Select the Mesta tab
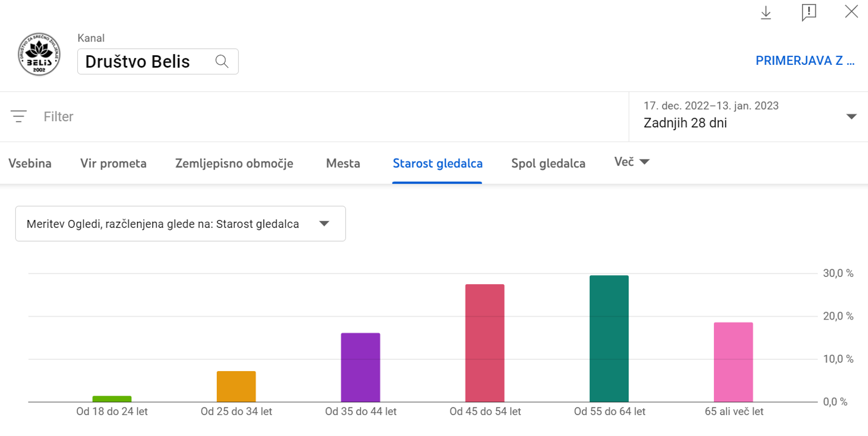Image resolution: width=868 pixels, height=436 pixels. 343,164
